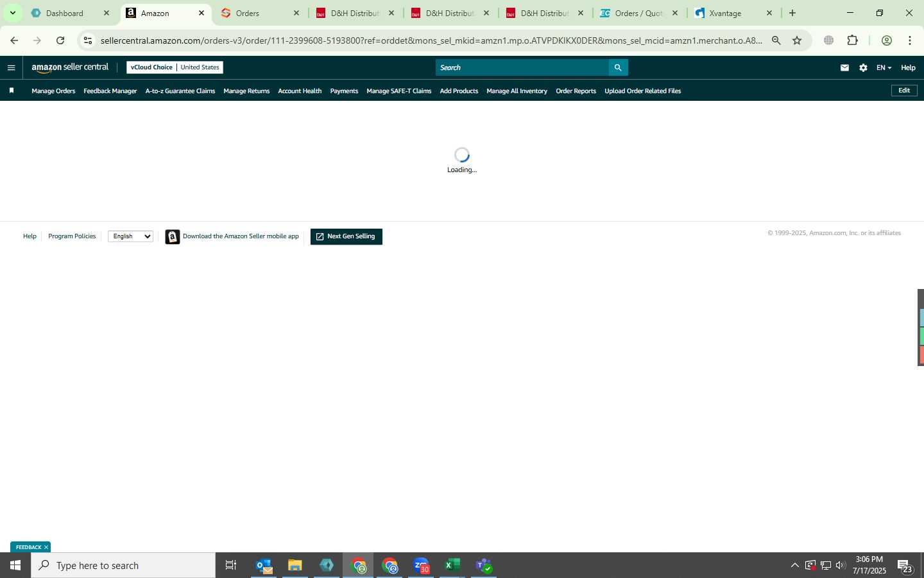This screenshot has height=578, width=924.
Task: Click the footer Help link
Action: click(x=30, y=236)
